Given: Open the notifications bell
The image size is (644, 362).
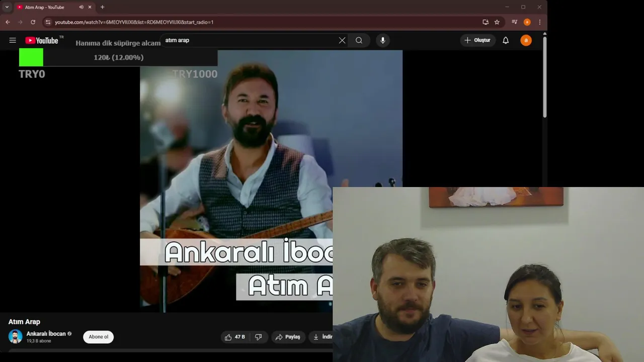Looking at the screenshot, I should point(506,40).
